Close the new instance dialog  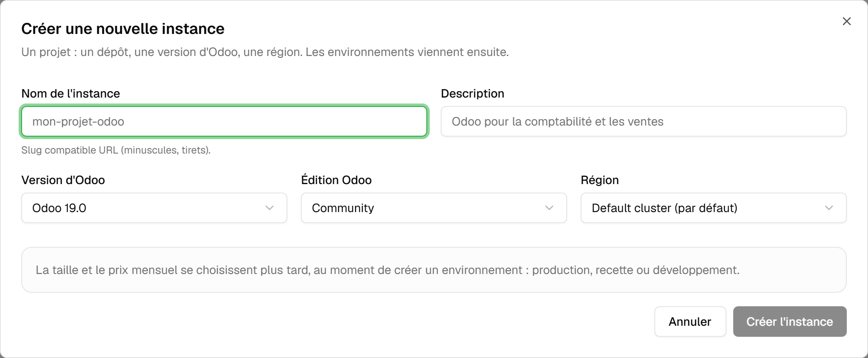(x=846, y=21)
